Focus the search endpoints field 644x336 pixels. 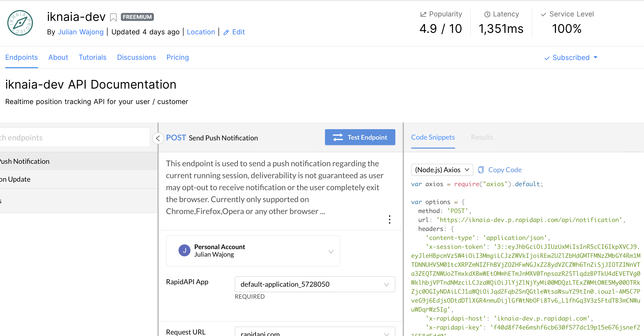75,137
